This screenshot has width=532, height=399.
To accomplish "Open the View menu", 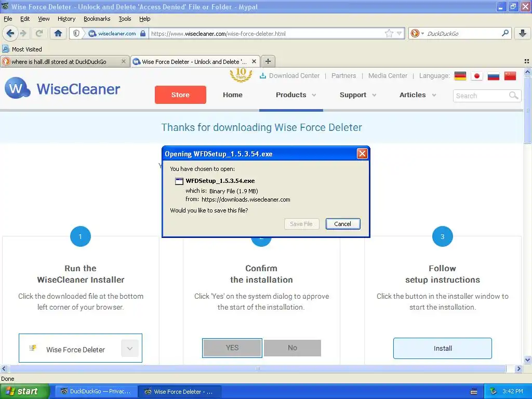I will pyautogui.click(x=44, y=19).
